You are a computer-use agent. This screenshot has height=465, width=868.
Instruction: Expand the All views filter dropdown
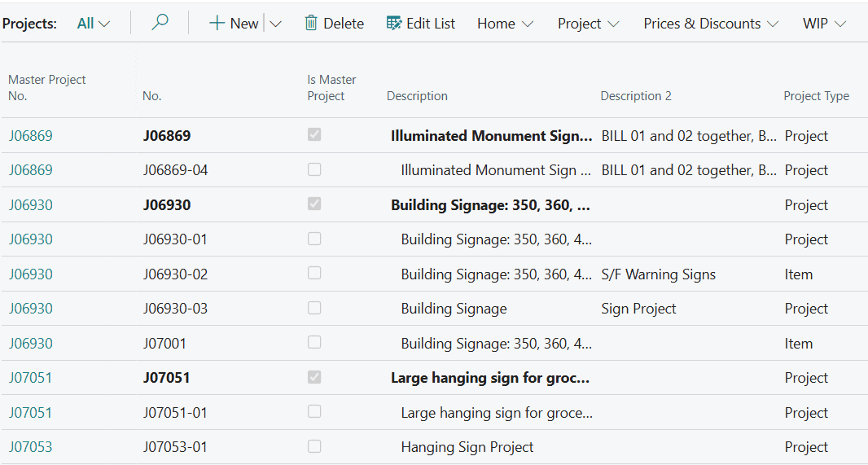click(94, 24)
